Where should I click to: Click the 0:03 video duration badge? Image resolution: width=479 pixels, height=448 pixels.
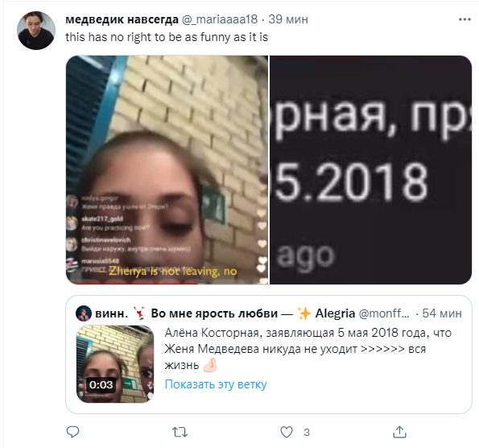click(101, 384)
